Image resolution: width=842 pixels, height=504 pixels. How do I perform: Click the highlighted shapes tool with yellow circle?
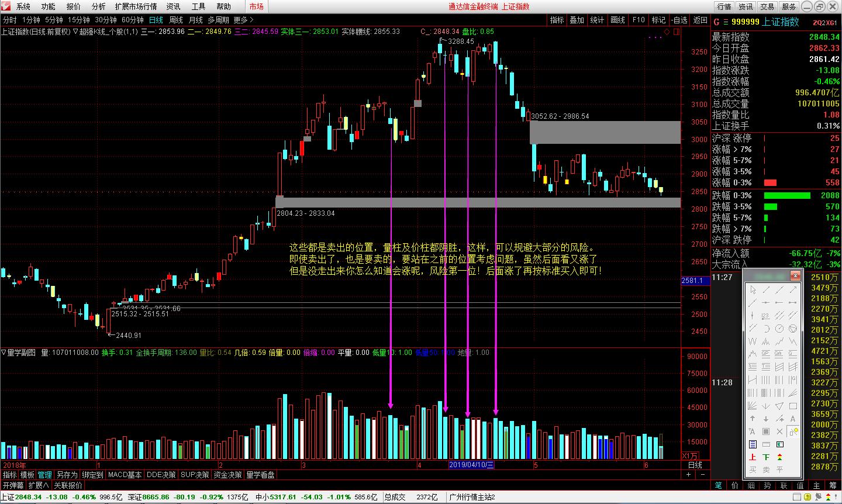pyautogui.click(x=793, y=431)
